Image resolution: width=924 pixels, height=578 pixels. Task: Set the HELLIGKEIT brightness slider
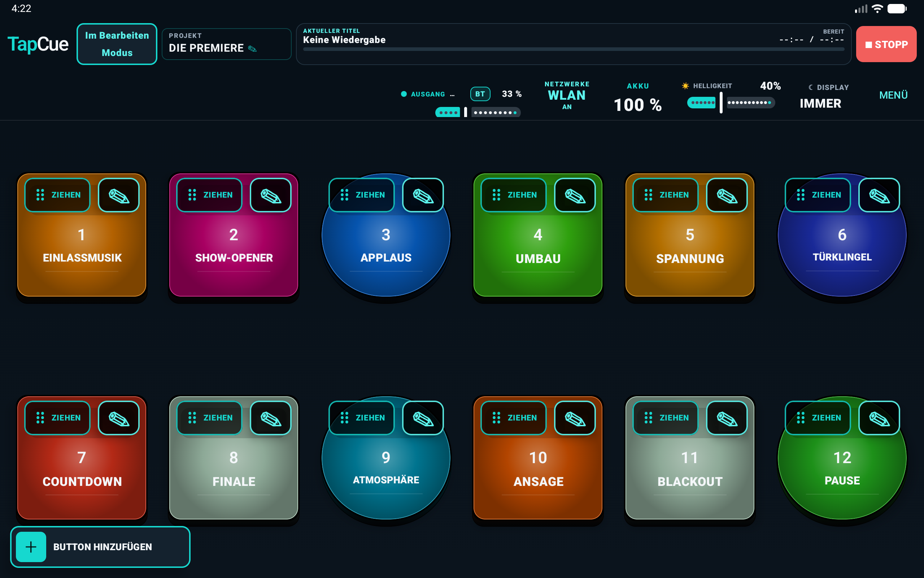tap(731, 103)
